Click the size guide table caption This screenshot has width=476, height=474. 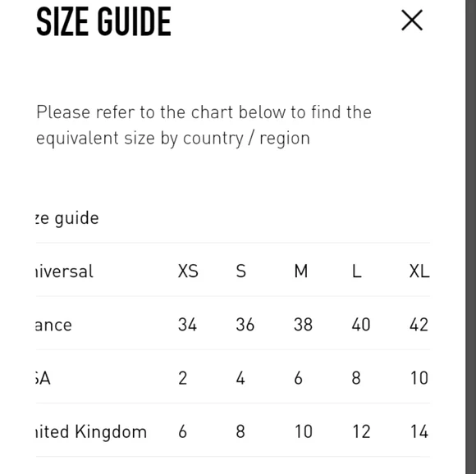pos(67,218)
